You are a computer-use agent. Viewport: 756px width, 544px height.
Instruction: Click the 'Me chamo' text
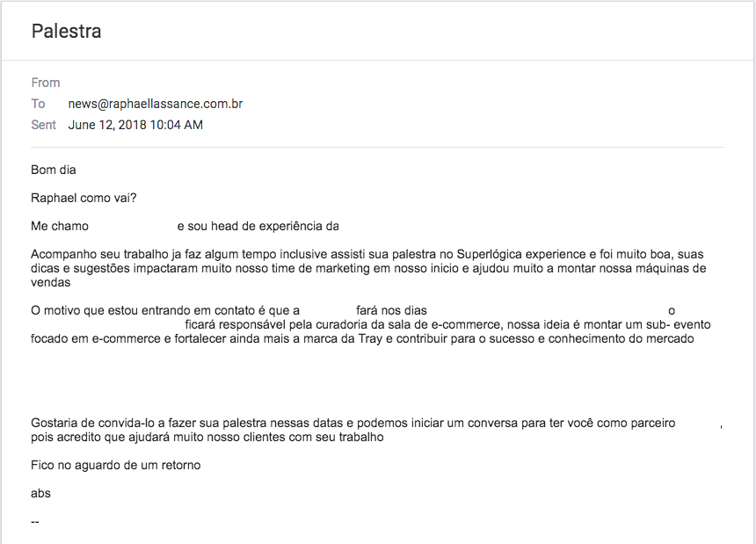[60, 226]
